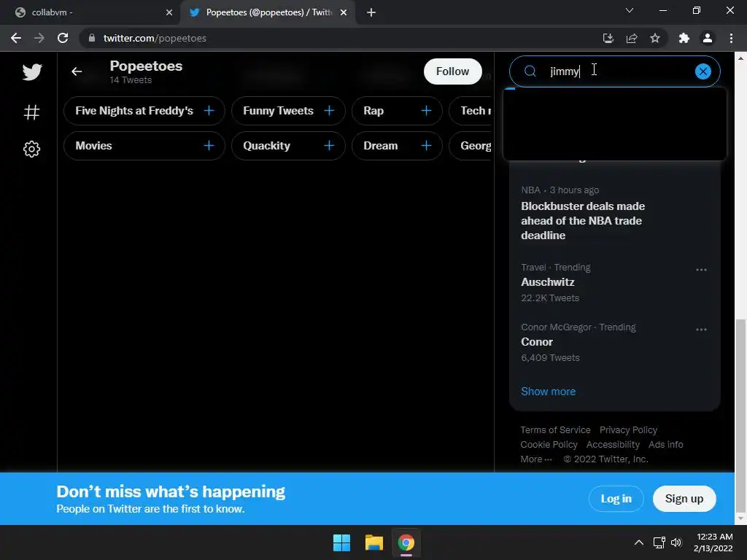This screenshot has height=560, width=747.
Task: Click the Sign up button
Action: point(684,499)
